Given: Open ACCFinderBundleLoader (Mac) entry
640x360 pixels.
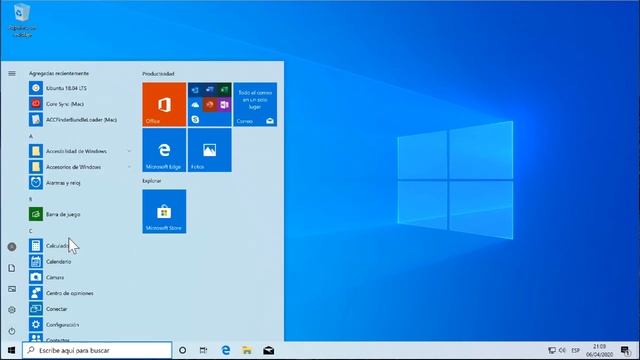Looking at the screenshot, I should coord(80,120).
